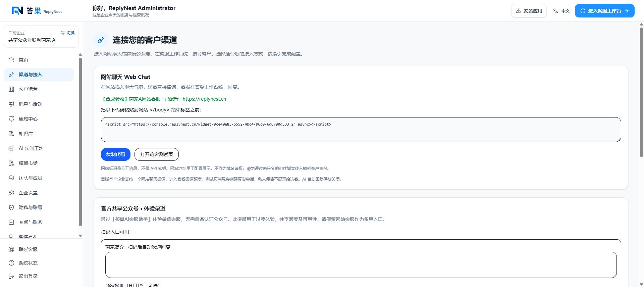The width and height of the screenshot is (644, 287).
Task: Click the download icon in 安装应用
Action: click(x=518, y=11)
